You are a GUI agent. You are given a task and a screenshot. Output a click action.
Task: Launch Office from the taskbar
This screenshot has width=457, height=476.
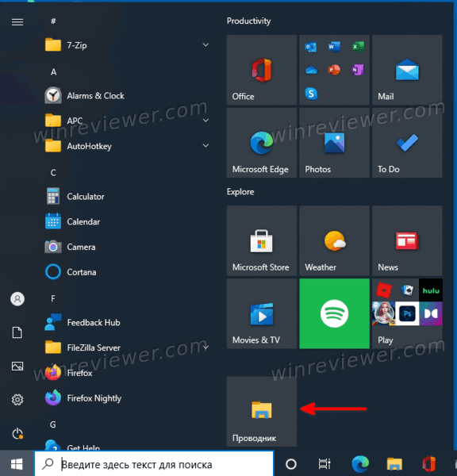coord(428,464)
